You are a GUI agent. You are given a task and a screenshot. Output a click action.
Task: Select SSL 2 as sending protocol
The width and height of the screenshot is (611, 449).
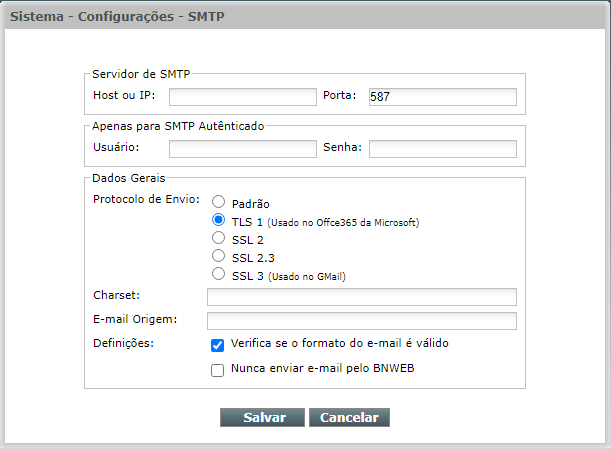tap(218, 237)
